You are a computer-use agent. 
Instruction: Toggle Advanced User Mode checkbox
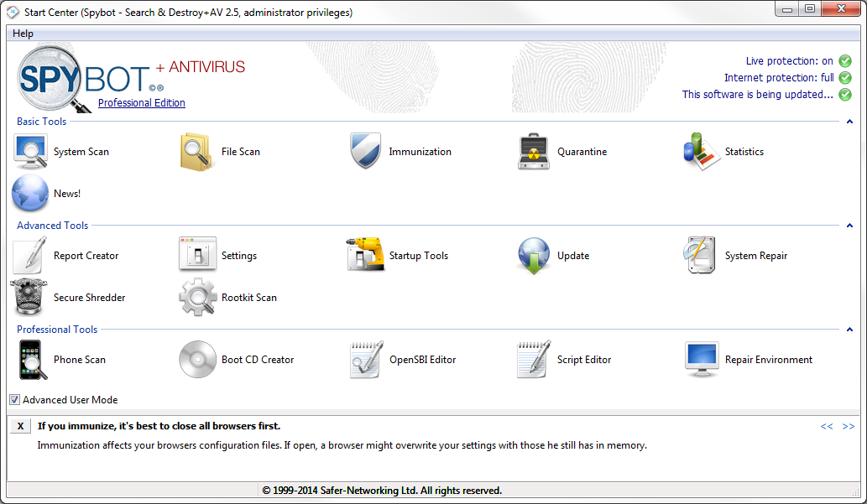pos(15,399)
